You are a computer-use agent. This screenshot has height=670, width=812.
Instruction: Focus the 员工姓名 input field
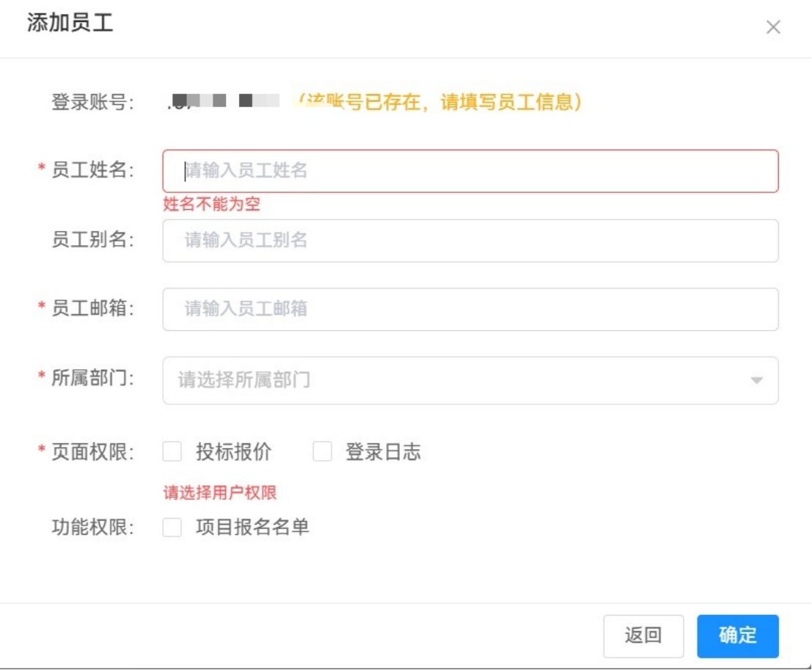(x=470, y=171)
